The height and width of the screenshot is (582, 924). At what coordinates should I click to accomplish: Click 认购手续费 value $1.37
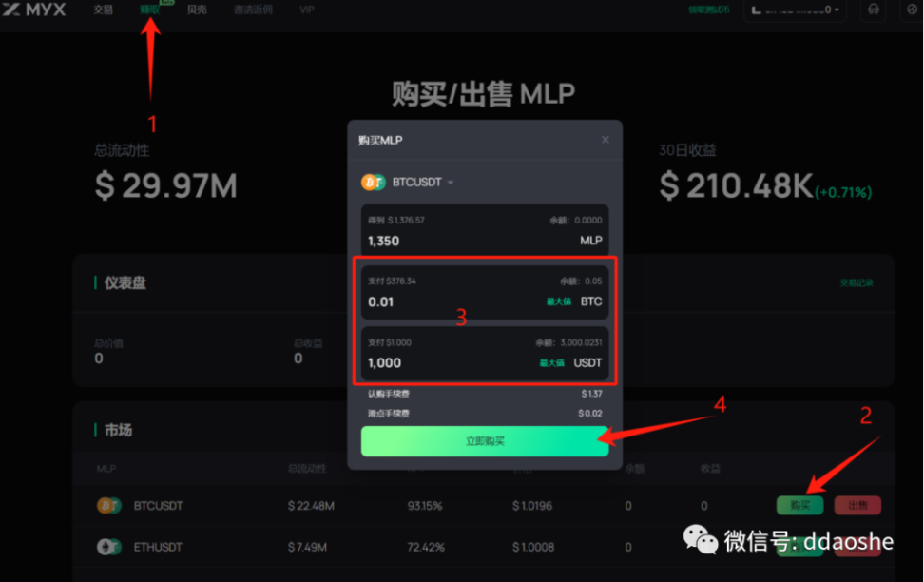591,394
